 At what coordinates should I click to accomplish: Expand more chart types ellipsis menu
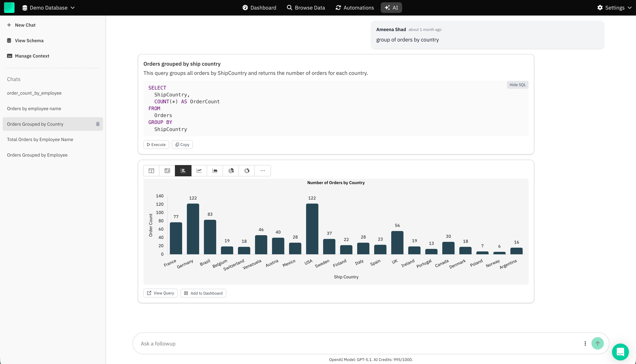[263, 171]
